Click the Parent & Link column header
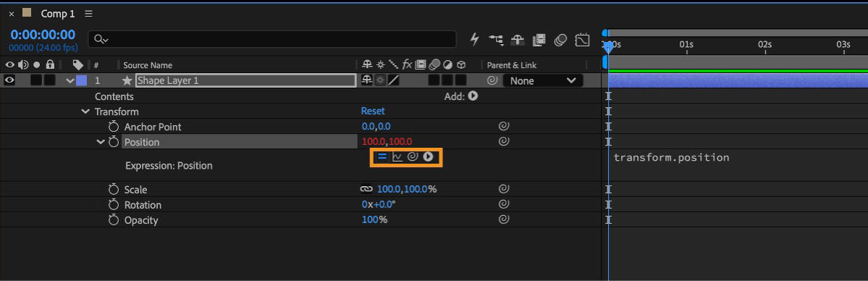 coord(512,65)
